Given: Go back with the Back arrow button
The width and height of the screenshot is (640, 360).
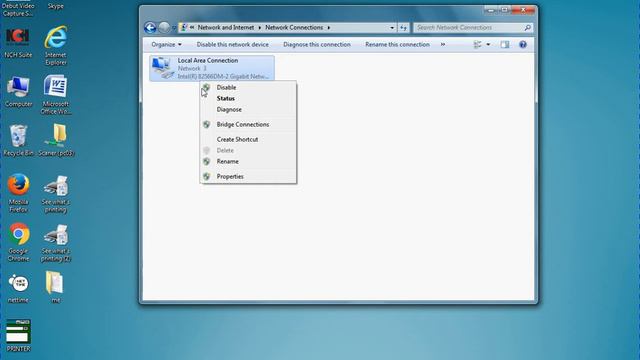Looking at the screenshot, I should click(150, 28).
